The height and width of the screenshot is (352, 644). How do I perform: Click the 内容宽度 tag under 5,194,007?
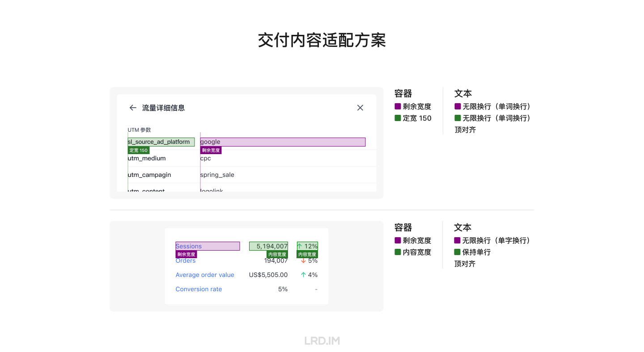277,254
